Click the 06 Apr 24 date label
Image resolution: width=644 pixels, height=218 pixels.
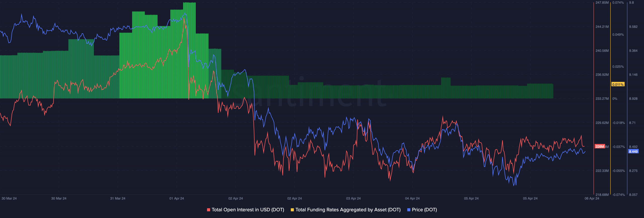point(592,198)
